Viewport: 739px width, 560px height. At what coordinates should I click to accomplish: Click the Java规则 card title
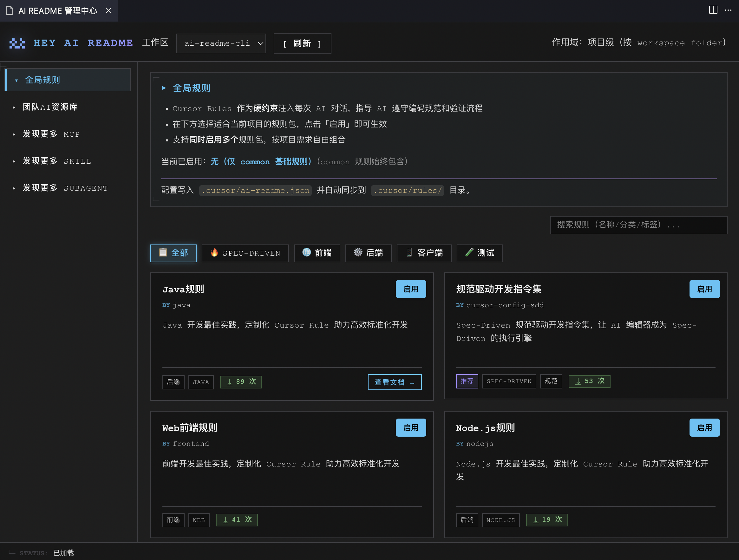(183, 289)
